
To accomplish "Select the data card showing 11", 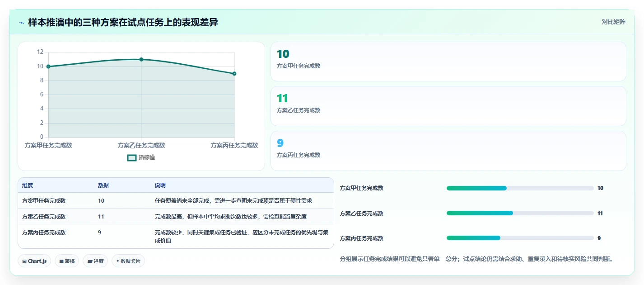I will click(448, 106).
